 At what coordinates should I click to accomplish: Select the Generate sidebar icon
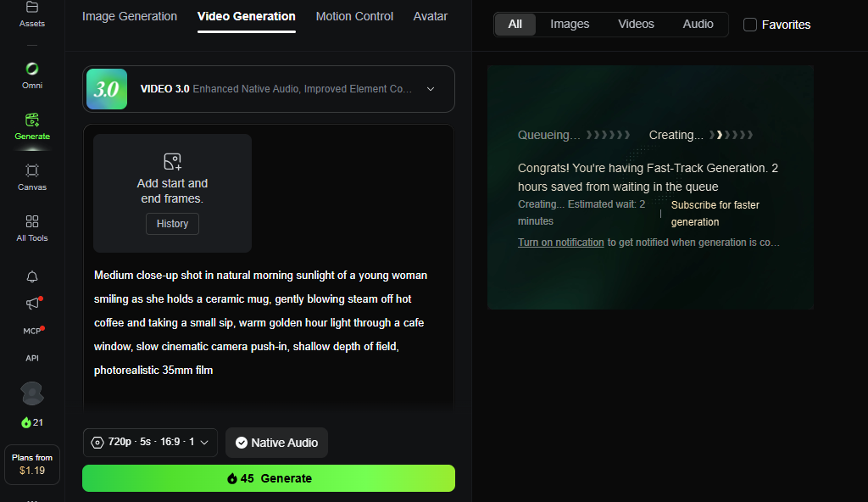point(32,126)
